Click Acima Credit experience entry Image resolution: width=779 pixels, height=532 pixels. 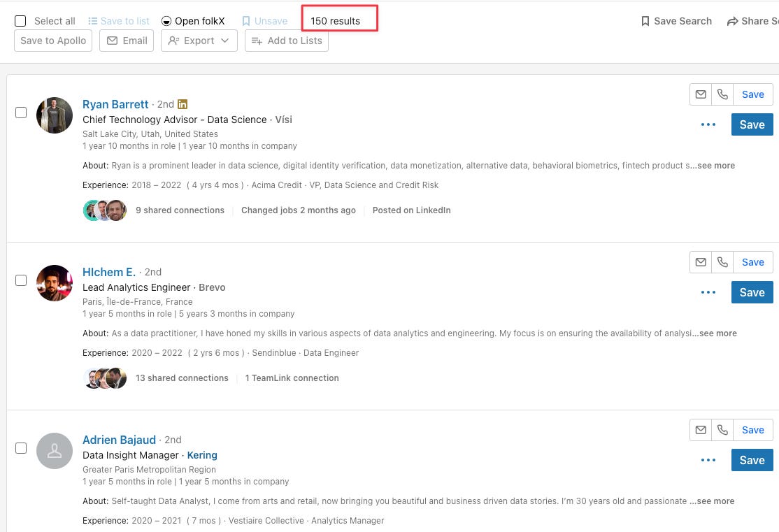[285, 185]
